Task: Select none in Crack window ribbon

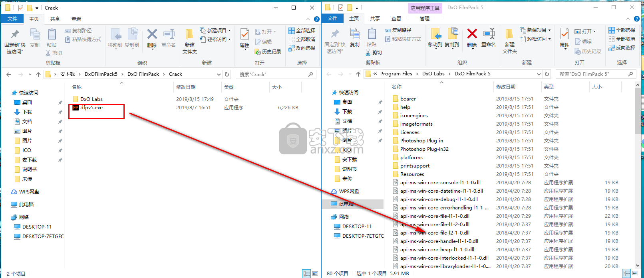Action: tap(302, 39)
